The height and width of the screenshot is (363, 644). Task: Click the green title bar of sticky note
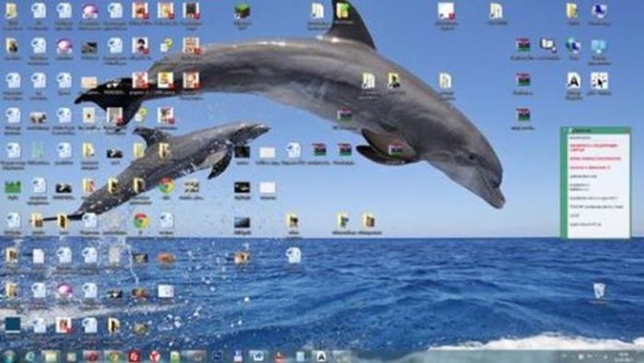[595, 130]
